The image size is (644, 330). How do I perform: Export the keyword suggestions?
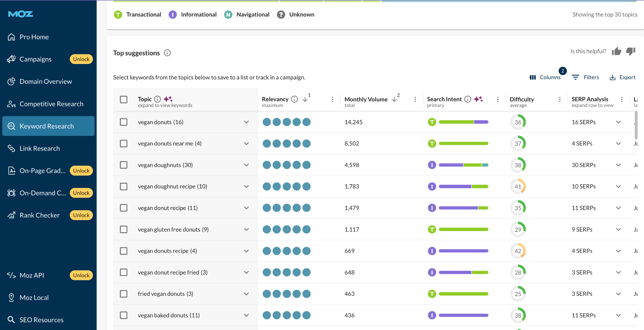[x=622, y=77]
